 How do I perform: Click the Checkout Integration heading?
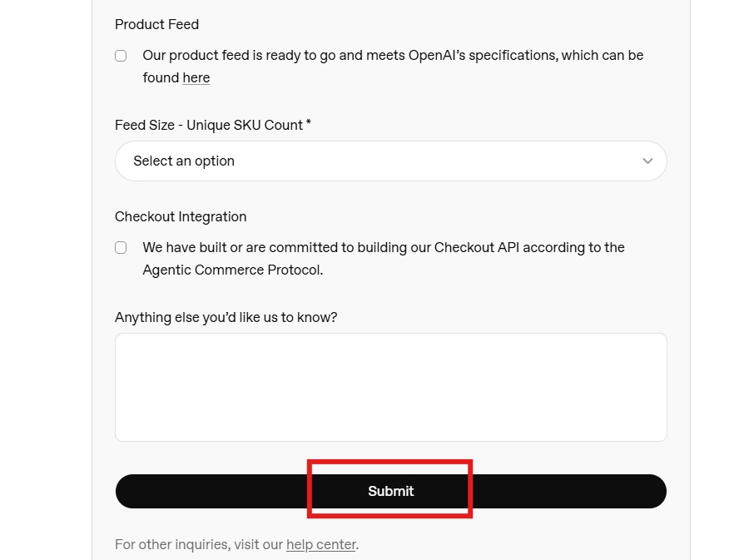pos(181,216)
